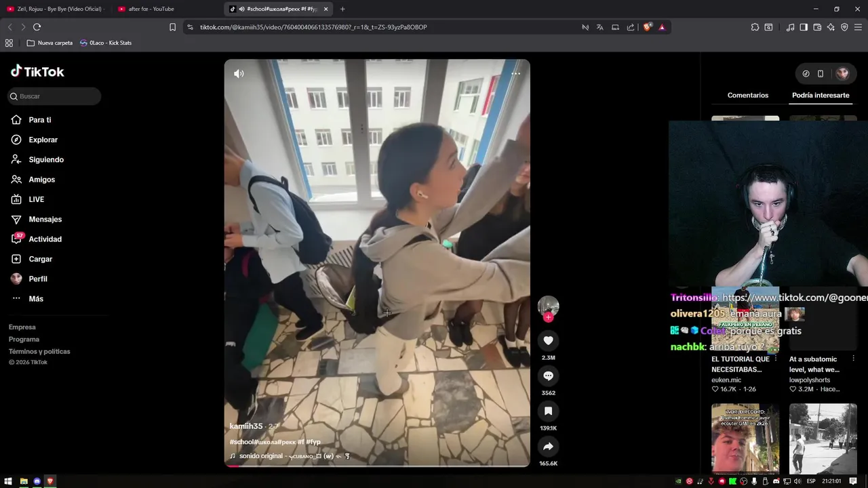Open the #school hashtag in caption

pos(241,442)
